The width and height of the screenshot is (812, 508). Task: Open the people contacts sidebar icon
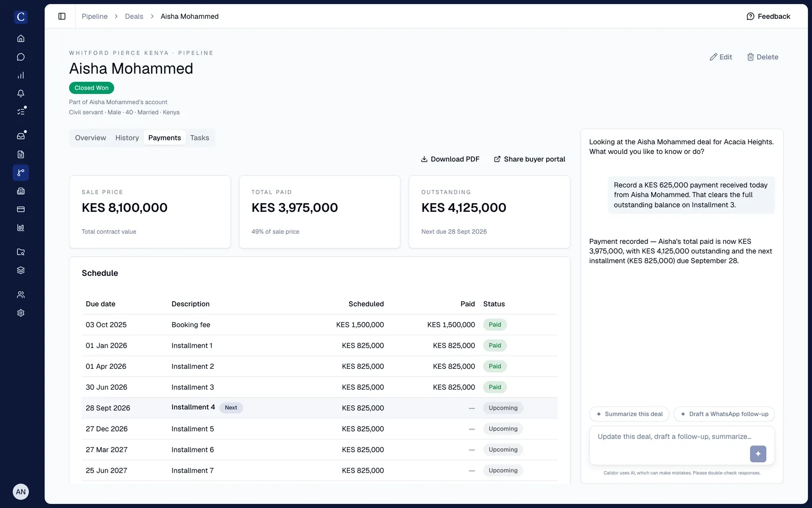click(21, 295)
